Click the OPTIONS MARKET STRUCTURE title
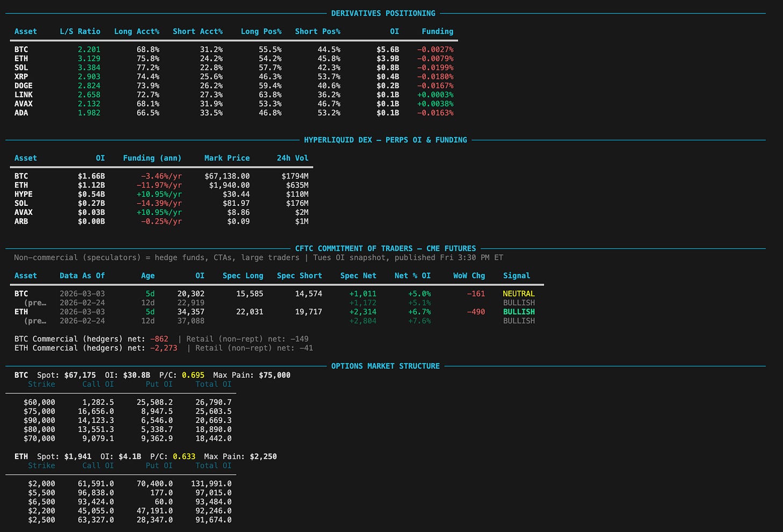783x532 pixels. (x=385, y=366)
